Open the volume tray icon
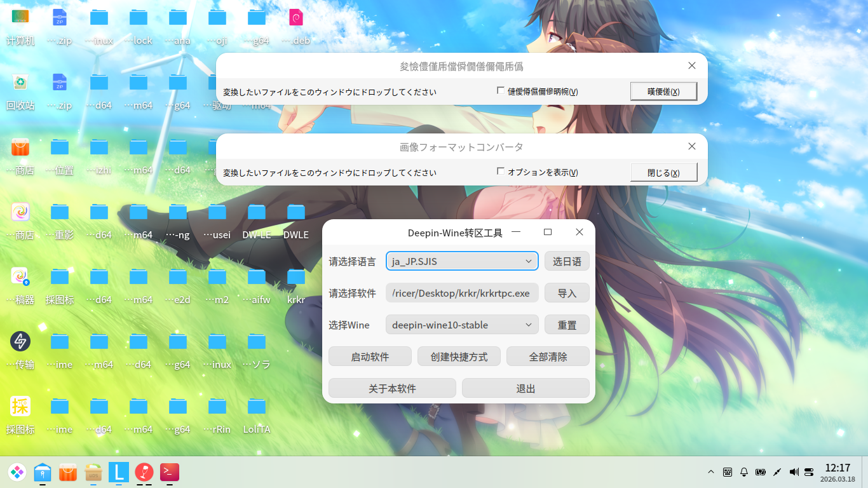868x488 pixels. coord(794,472)
